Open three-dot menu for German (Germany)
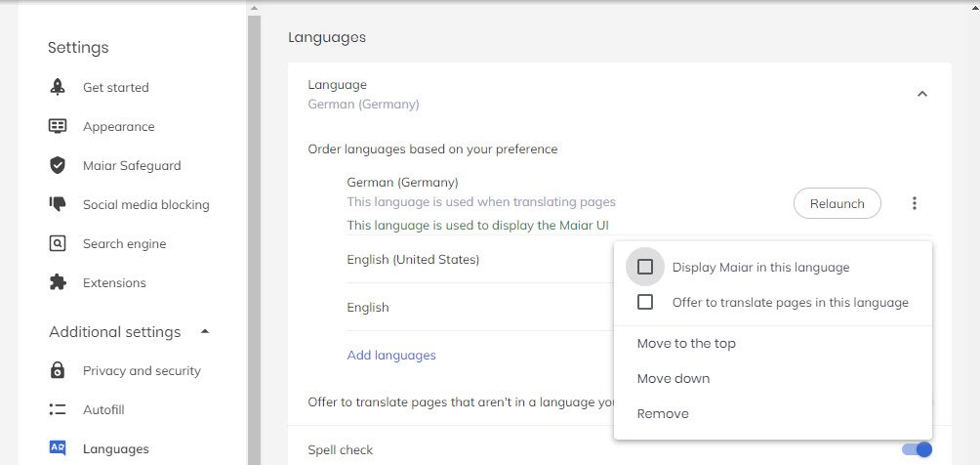 [x=915, y=203]
